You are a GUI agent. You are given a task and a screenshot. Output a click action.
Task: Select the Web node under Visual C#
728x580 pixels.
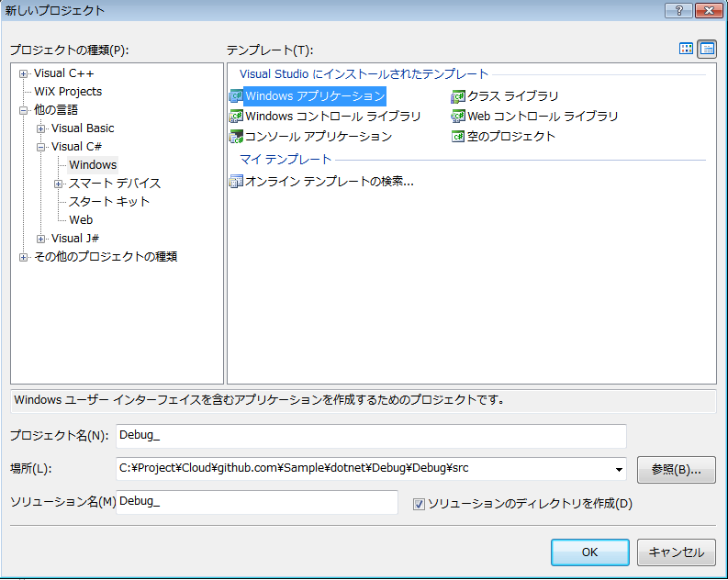pyautogui.click(x=81, y=220)
